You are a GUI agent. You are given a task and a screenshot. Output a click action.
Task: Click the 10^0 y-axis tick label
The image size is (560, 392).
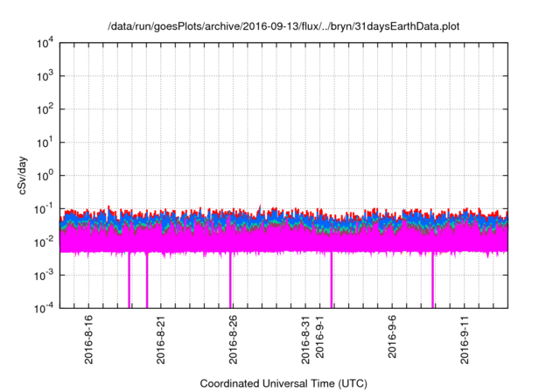tap(45, 176)
